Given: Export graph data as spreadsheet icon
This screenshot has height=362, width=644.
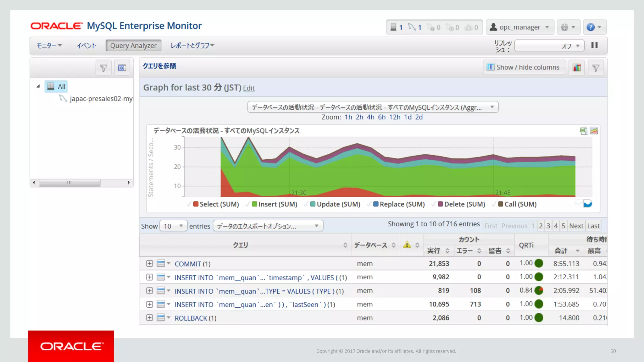Looking at the screenshot, I should 583,131.
